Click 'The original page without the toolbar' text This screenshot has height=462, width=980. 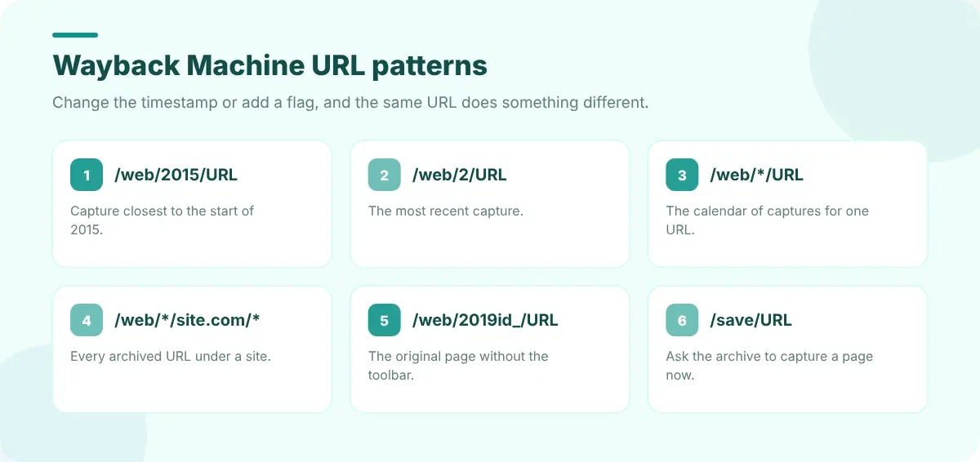click(x=458, y=366)
